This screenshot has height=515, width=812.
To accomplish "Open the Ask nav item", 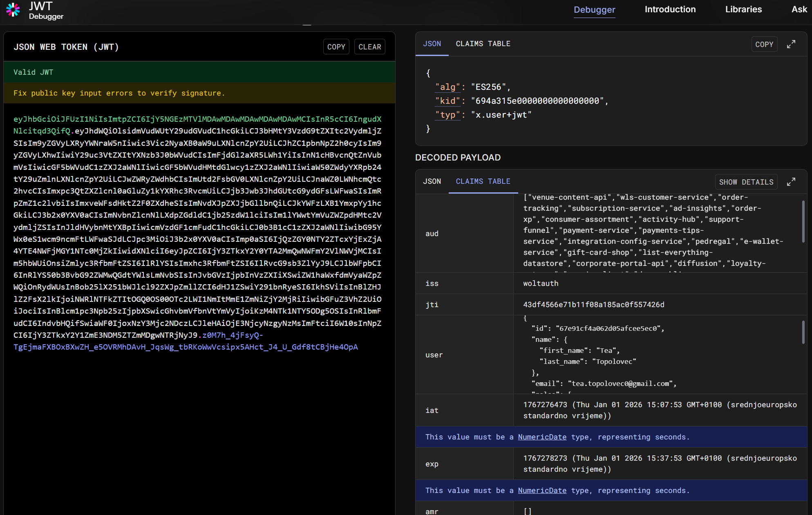I will pos(799,9).
